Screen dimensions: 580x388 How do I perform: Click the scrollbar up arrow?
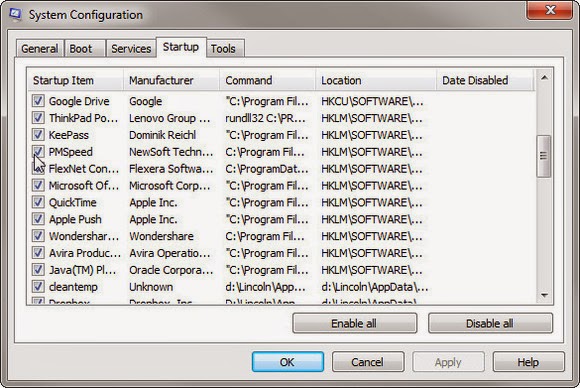(544, 78)
